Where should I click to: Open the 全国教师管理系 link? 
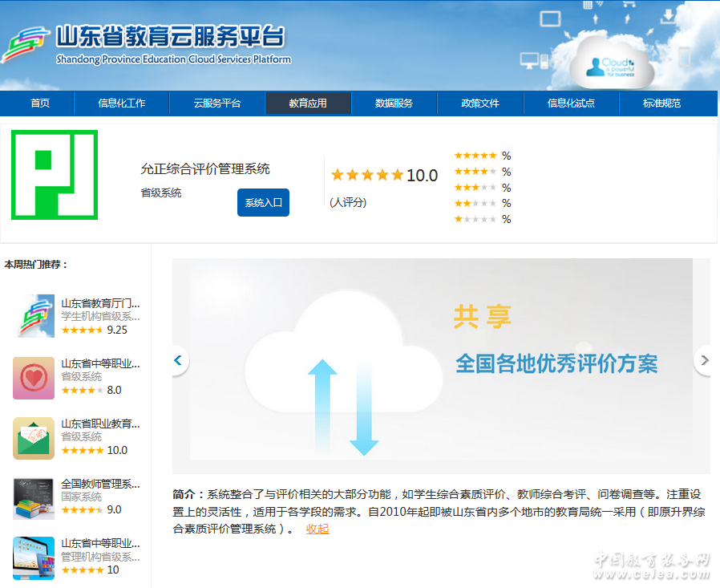(x=100, y=484)
